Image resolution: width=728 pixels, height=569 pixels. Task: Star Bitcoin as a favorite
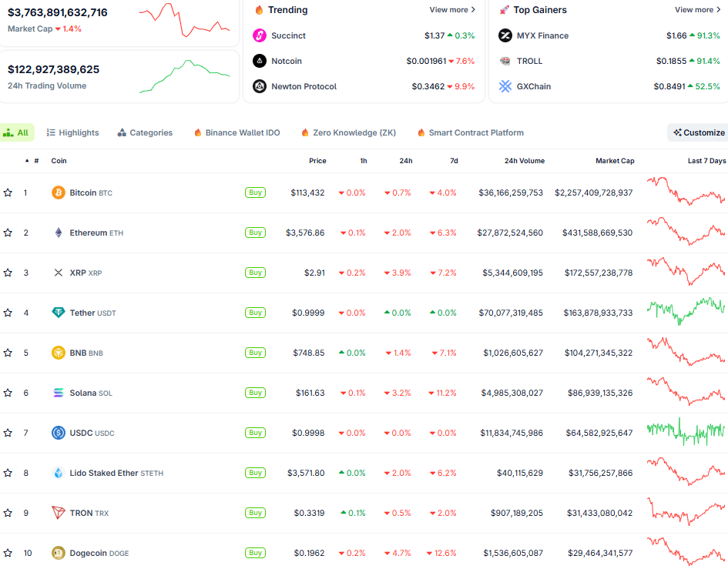(8, 192)
